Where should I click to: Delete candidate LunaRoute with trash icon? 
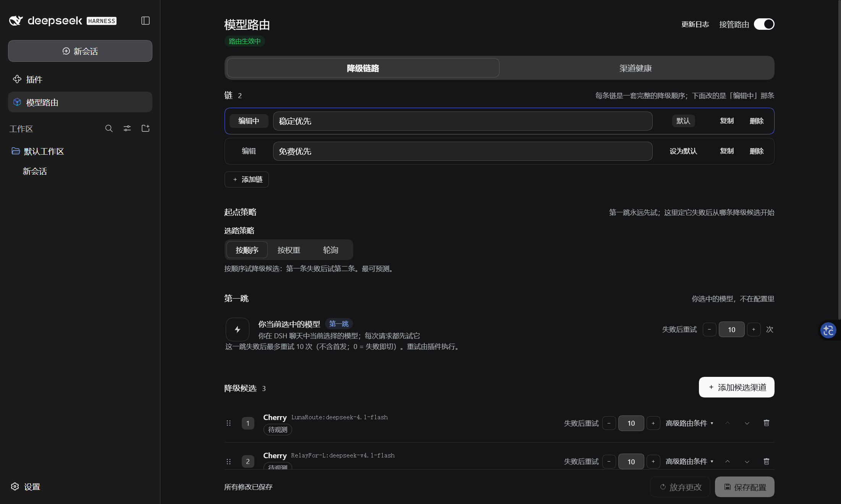[766, 423]
